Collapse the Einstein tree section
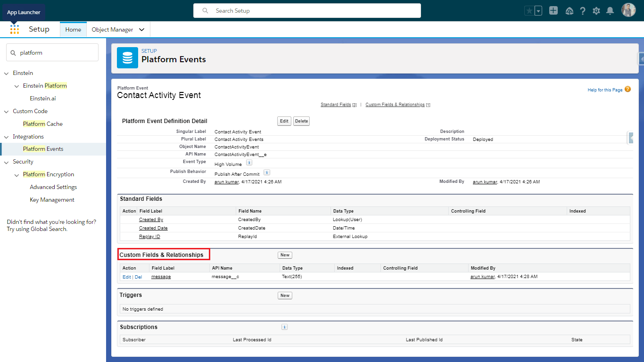Viewport: 644px width, 362px height. coord(7,73)
